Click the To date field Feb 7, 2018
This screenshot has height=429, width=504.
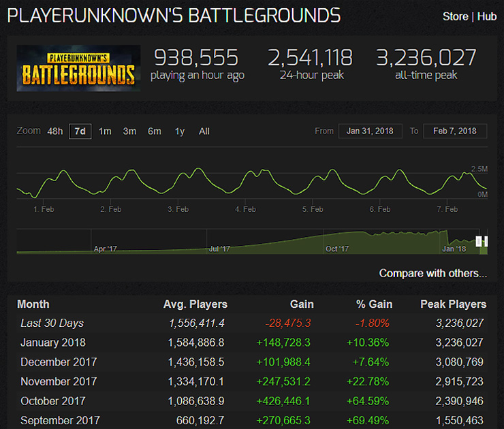[455, 131]
